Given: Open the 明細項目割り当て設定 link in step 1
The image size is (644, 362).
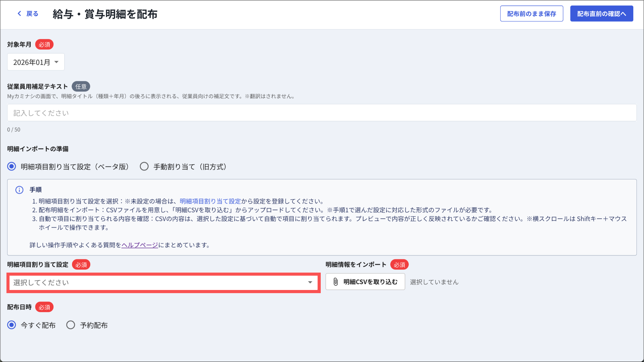Looking at the screenshot, I should point(210,201).
